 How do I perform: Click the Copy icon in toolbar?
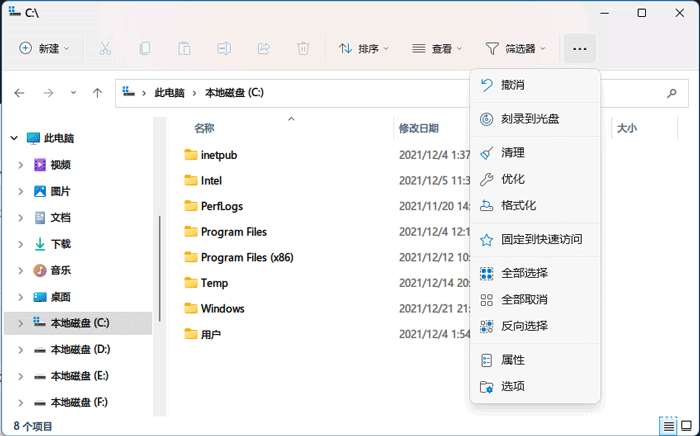145,48
